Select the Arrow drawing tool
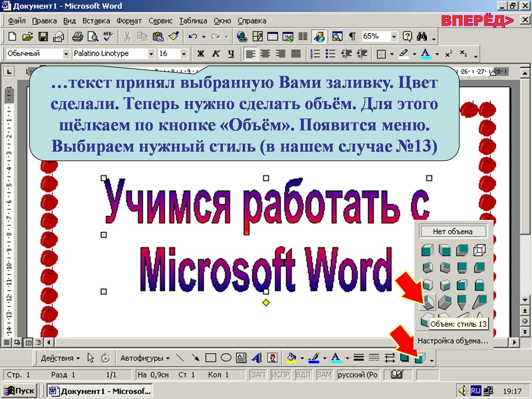The height and width of the screenshot is (399, 532). tap(195, 358)
